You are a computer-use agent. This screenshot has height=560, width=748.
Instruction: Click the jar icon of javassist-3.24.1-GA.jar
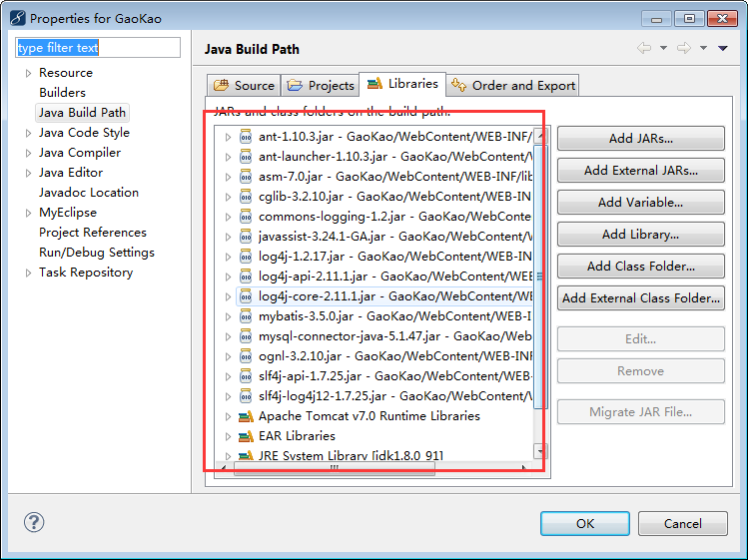pos(246,237)
